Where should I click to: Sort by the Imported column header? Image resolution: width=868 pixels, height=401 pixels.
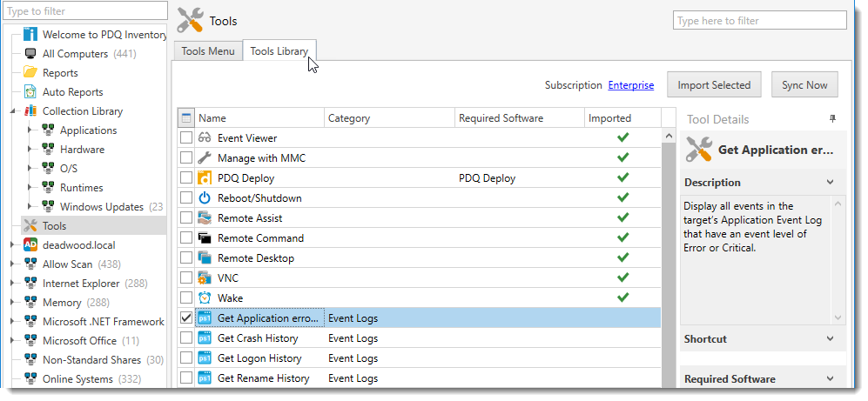click(x=622, y=117)
